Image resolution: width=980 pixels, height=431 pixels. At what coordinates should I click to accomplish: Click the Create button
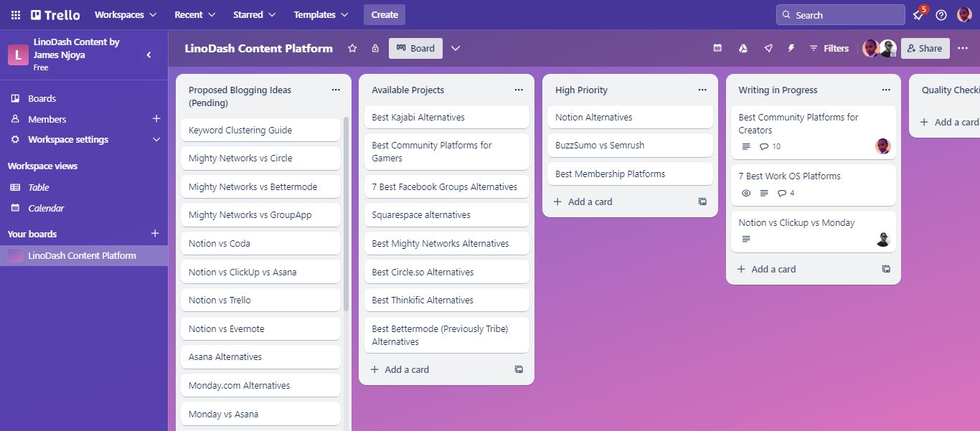(385, 15)
